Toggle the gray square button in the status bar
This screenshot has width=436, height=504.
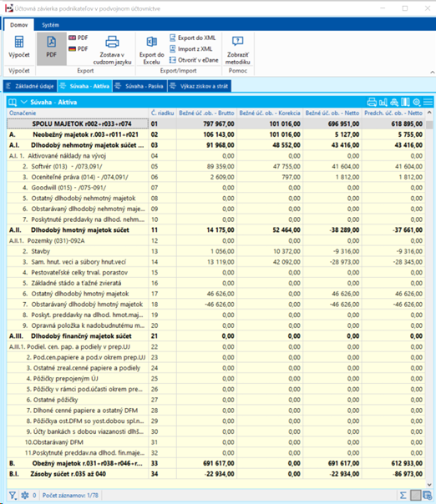tap(415, 496)
